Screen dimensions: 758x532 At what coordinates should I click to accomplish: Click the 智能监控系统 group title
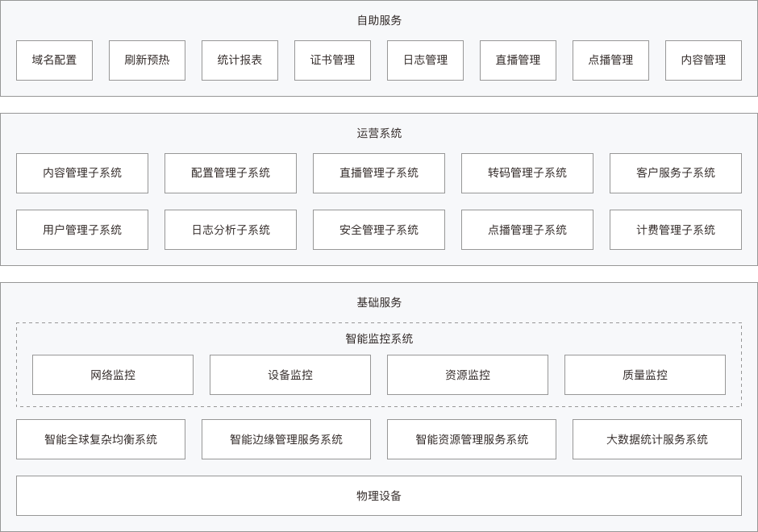point(379,339)
